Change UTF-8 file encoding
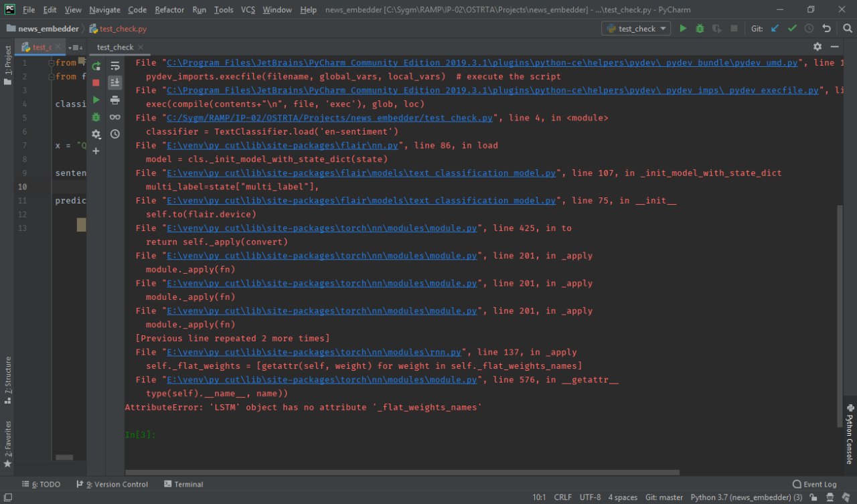The image size is (857, 504). point(591,497)
